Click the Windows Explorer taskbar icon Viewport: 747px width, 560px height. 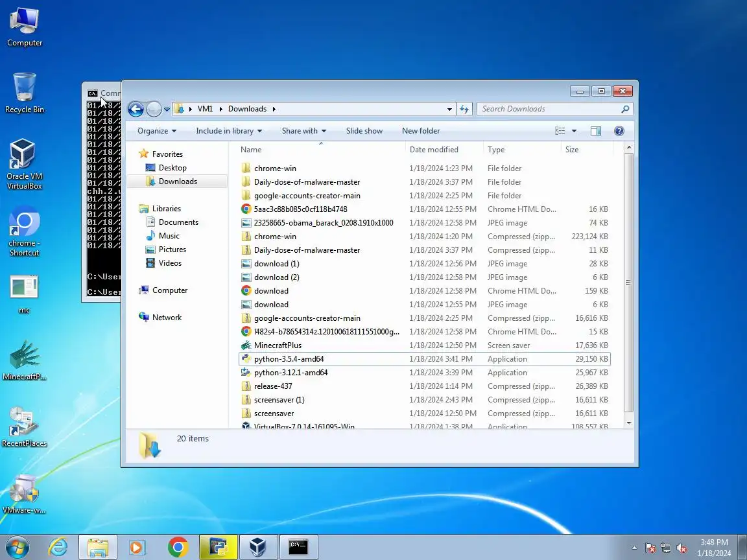click(x=98, y=547)
